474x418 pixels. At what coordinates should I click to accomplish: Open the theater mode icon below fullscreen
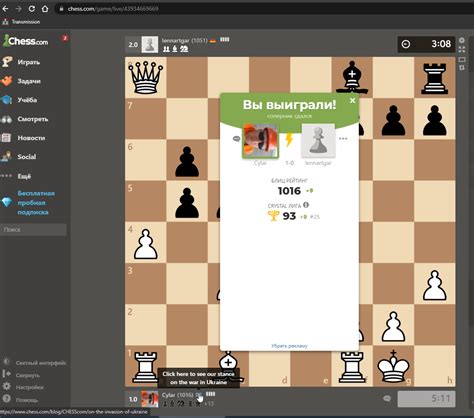pos(462,59)
